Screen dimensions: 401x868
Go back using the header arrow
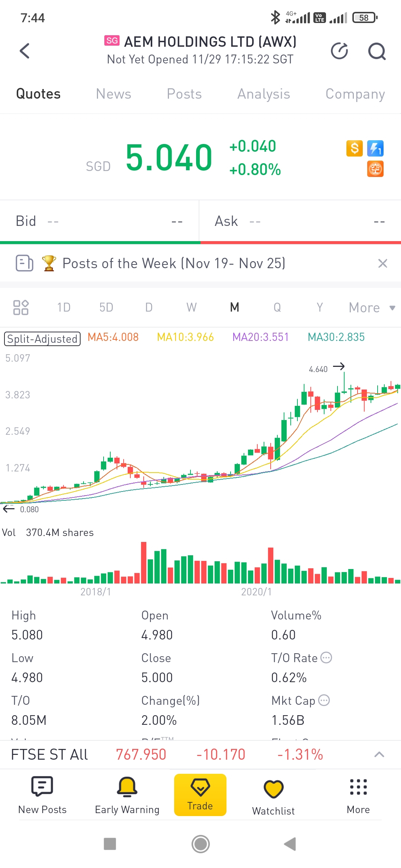[25, 51]
